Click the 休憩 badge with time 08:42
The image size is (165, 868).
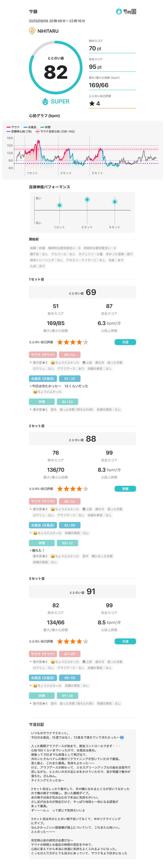pos(41,543)
